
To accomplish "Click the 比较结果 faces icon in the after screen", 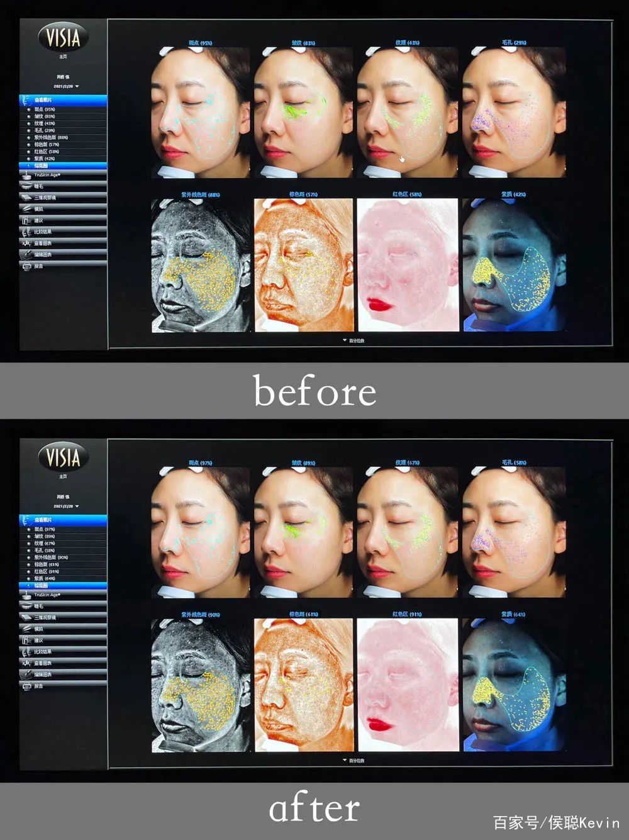I will point(26,651).
